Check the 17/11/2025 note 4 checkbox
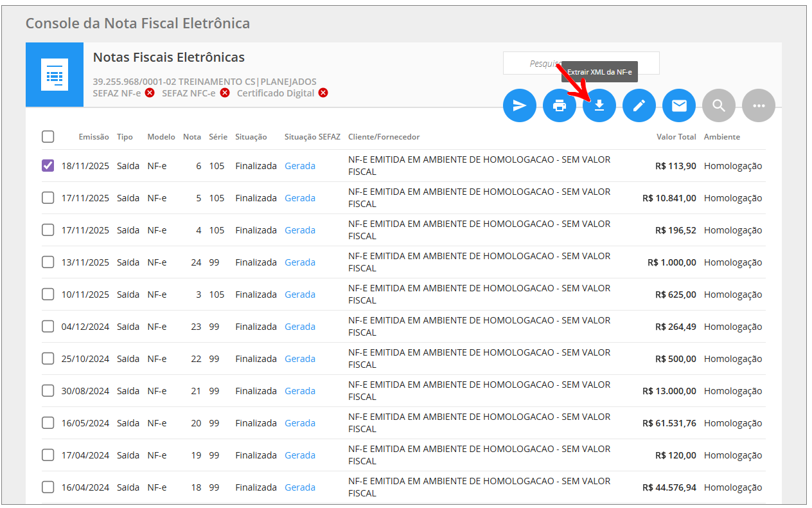The height and width of the screenshot is (508, 812). click(x=48, y=230)
